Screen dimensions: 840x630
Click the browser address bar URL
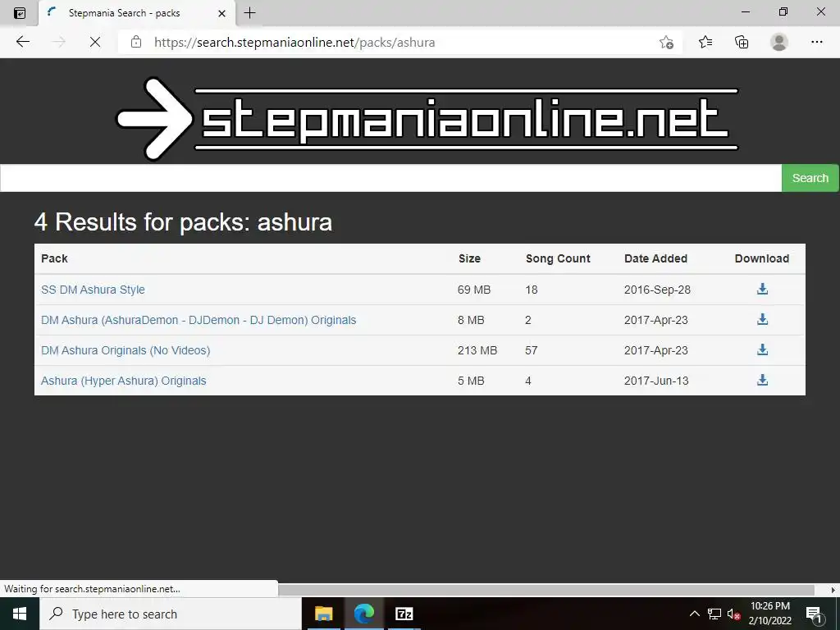[294, 43]
